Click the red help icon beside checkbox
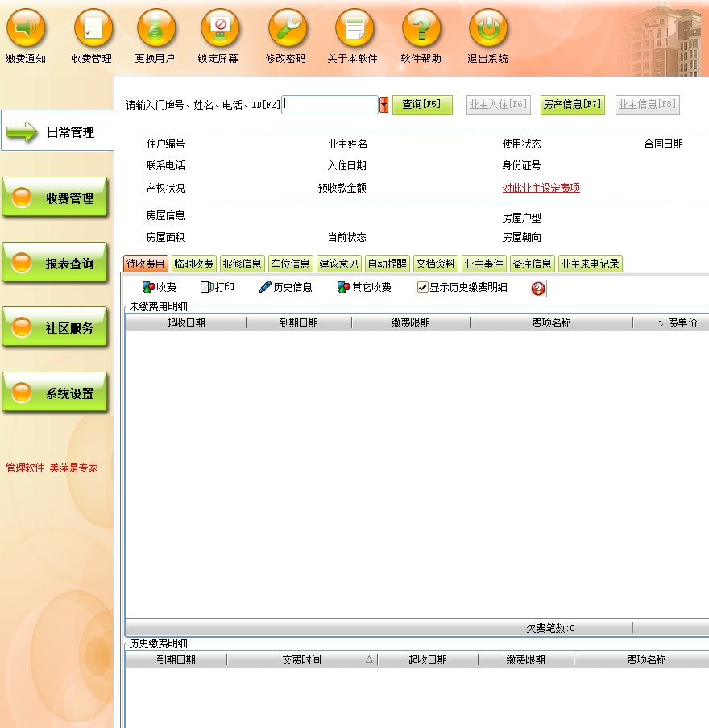 point(538,289)
